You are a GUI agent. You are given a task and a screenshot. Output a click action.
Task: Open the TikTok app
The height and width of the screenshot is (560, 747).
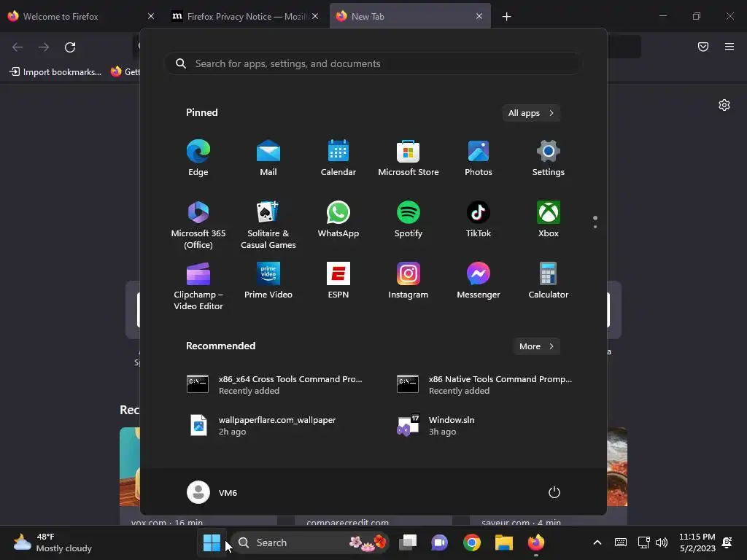pos(479,219)
